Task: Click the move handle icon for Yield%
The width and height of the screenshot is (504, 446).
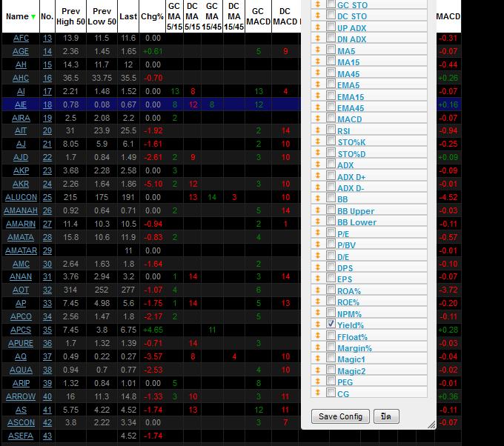Action: pos(317,324)
